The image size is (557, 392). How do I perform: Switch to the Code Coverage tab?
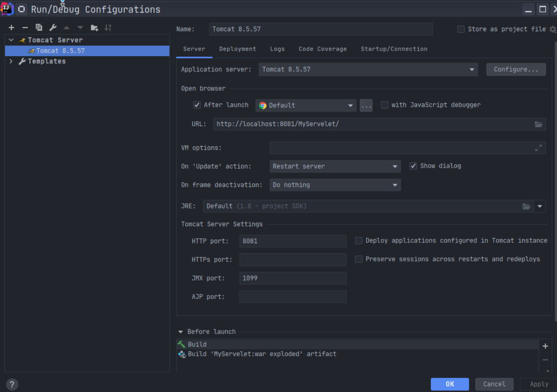[323, 49]
